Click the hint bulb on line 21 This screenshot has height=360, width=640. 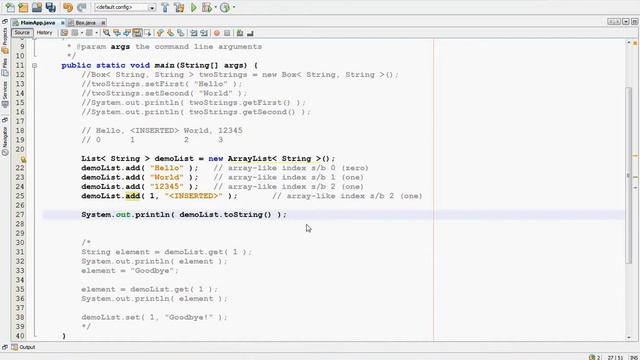23,159
